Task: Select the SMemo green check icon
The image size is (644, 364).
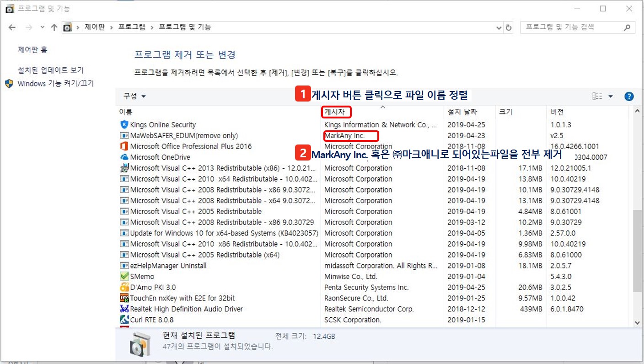Action: [124, 276]
